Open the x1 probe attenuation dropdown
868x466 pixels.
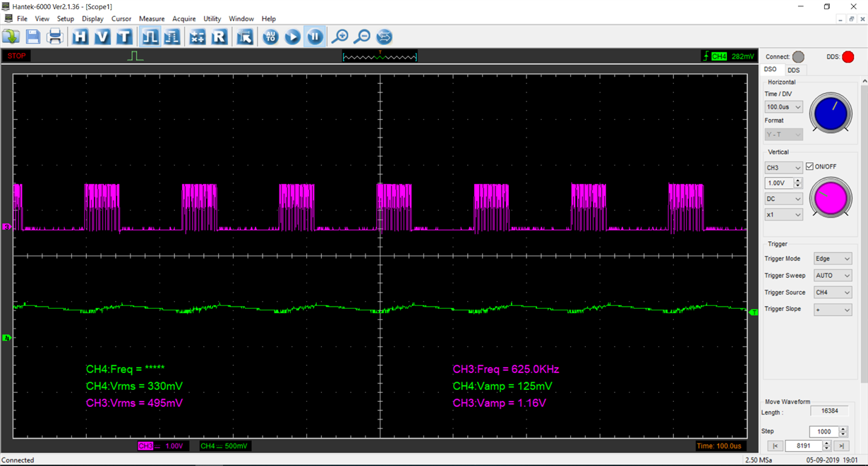784,214
